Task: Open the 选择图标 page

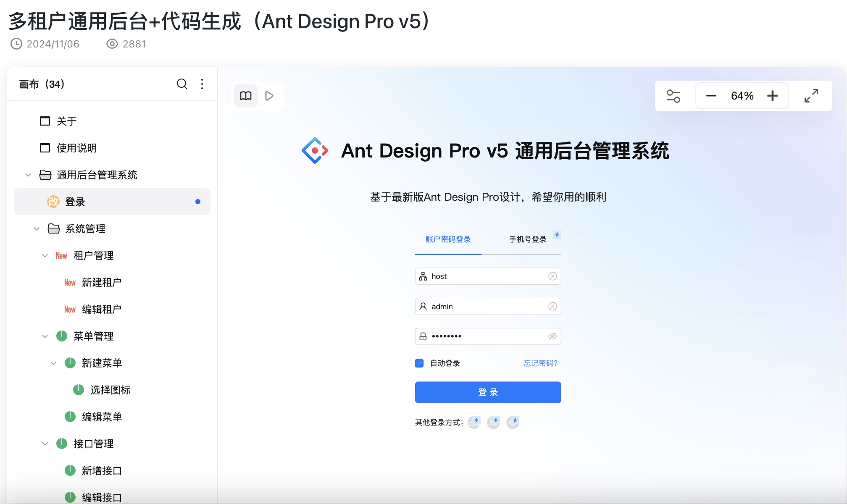Action: tap(110, 390)
